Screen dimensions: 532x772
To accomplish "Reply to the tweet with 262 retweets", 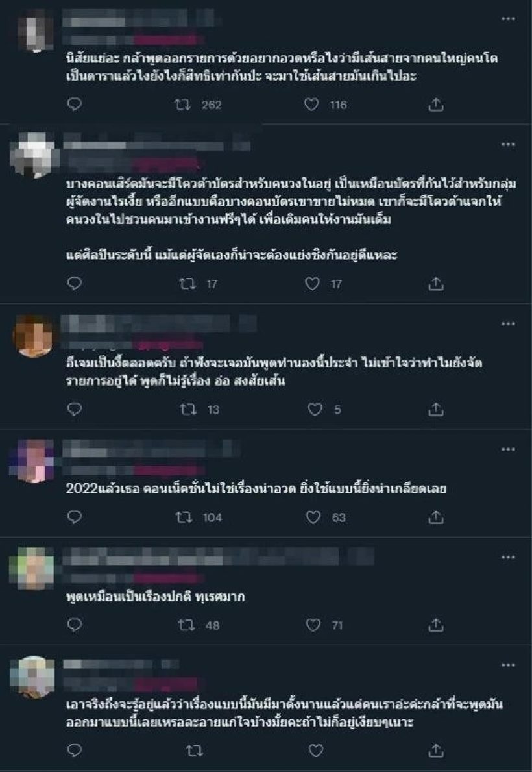I will click(75, 105).
